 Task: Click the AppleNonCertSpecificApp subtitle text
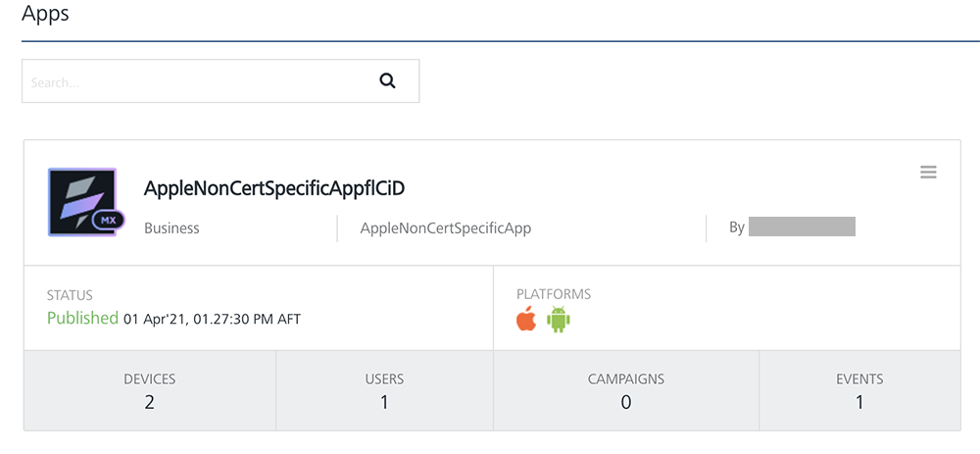point(446,228)
